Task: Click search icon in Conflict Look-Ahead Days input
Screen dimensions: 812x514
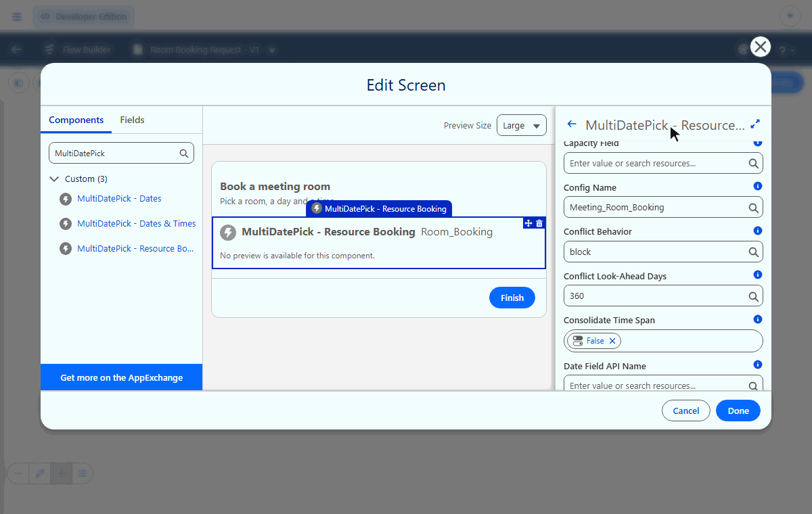Action: [x=753, y=296]
